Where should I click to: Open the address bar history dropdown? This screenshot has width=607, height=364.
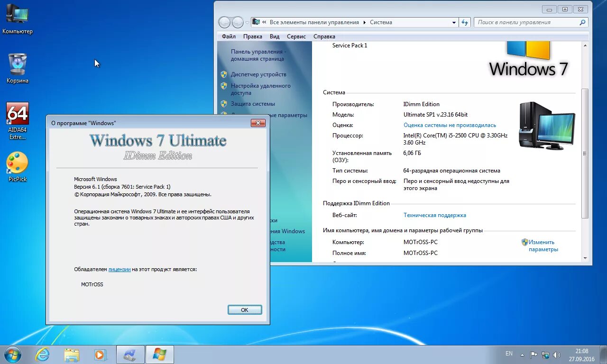click(x=454, y=22)
